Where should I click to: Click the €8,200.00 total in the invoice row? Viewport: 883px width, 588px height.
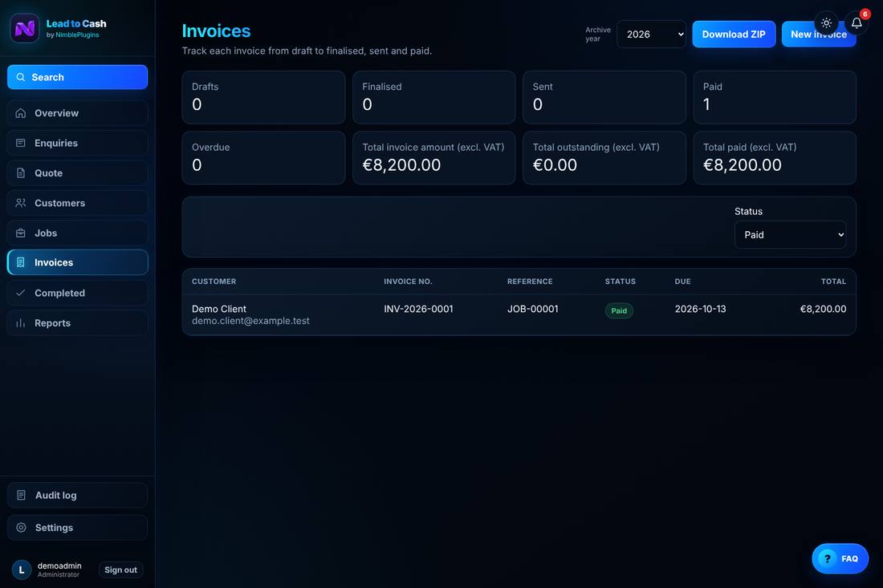point(823,309)
